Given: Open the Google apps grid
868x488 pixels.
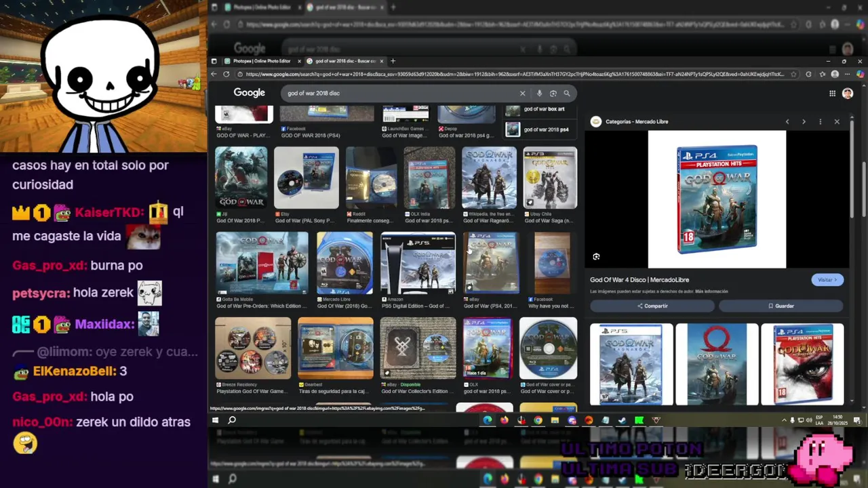Looking at the screenshot, I should [x=832, y=94].
